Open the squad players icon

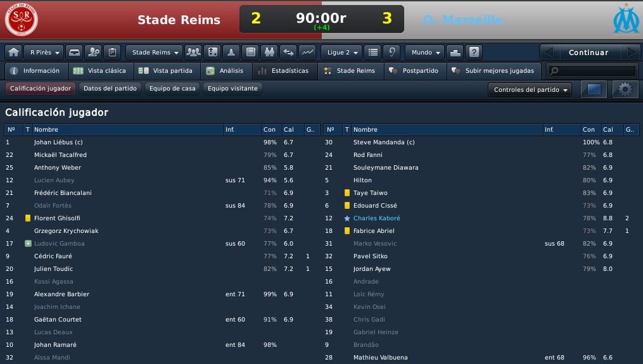193,53
